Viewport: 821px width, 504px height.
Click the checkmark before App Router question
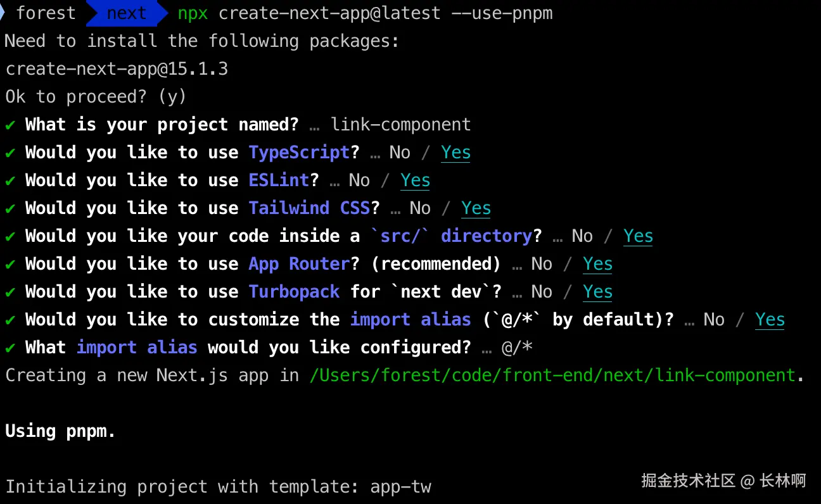[x=10, y=265]
